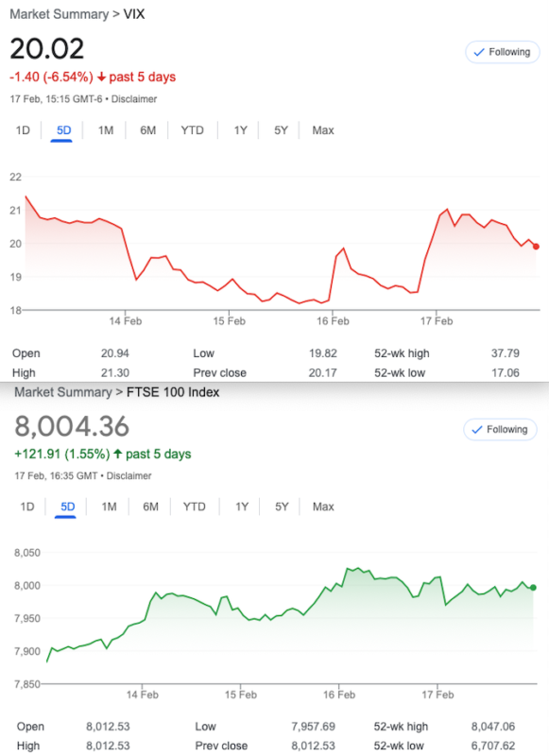The image size is (549, 756).
Task: Go to Market Summary above FTSE 100
Action: pos(63,392)
